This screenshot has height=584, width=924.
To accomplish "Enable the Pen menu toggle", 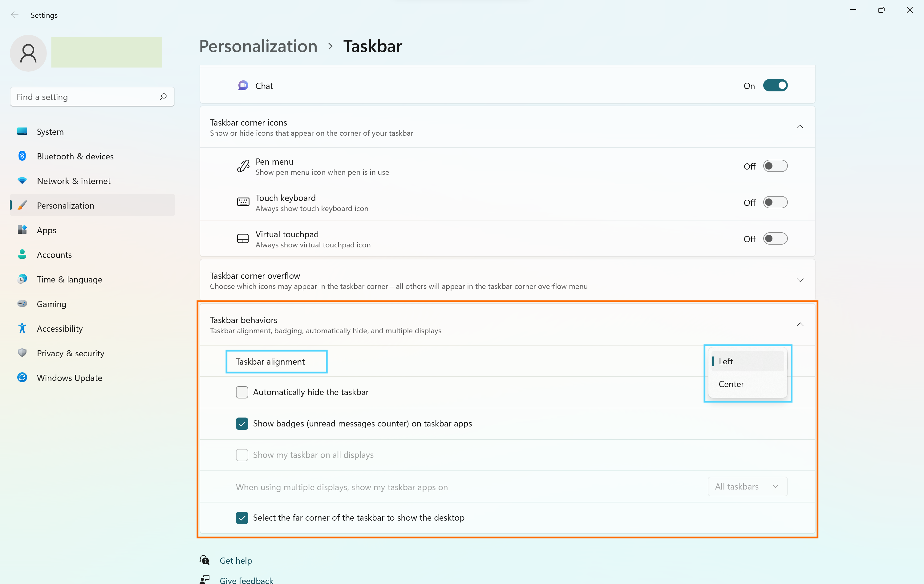I will click(775, 166).
